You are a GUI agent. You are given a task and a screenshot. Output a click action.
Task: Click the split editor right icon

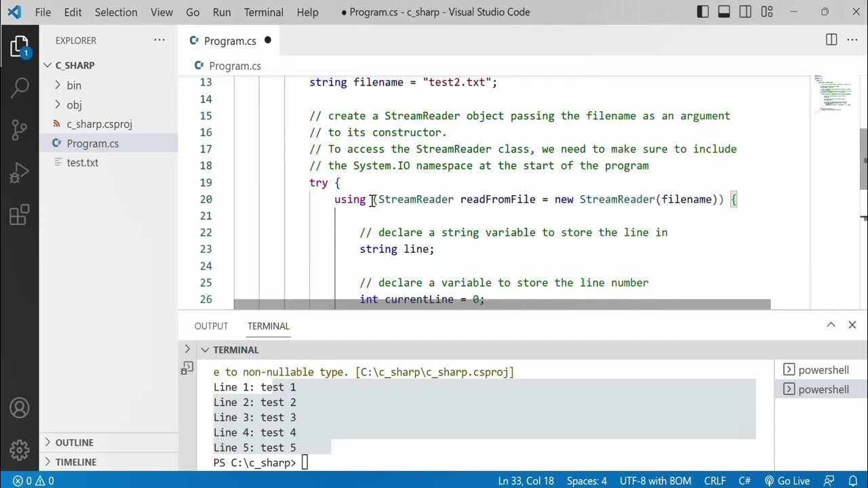click(x=831, y=40)
